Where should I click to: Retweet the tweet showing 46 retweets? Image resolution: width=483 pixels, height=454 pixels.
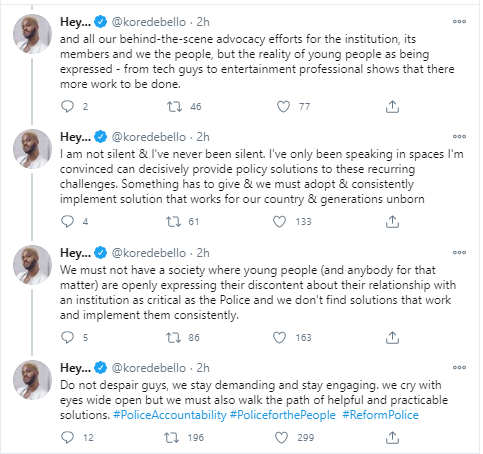[174, 107]
